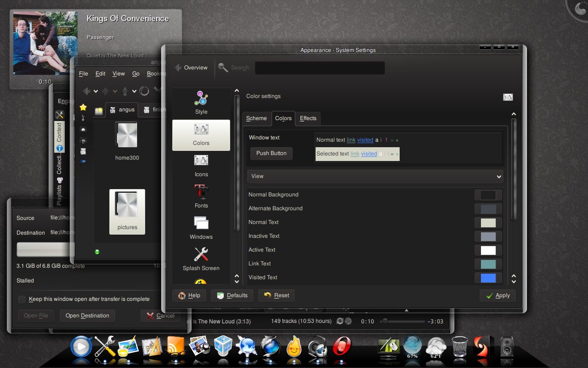Open the View menu in file manager
The image size is (588, 368).
coord(119,74)
